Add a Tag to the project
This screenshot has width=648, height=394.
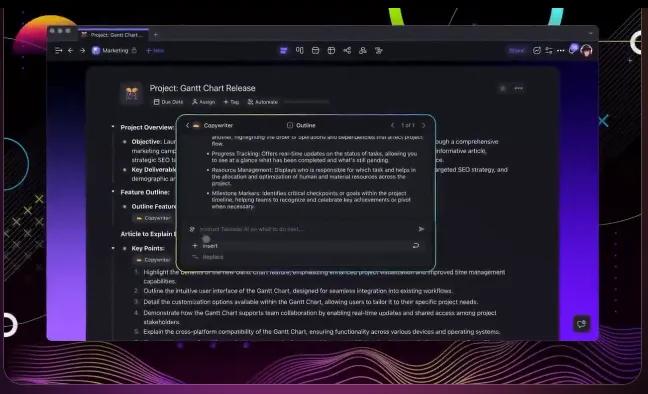click(x=231, y=102)
